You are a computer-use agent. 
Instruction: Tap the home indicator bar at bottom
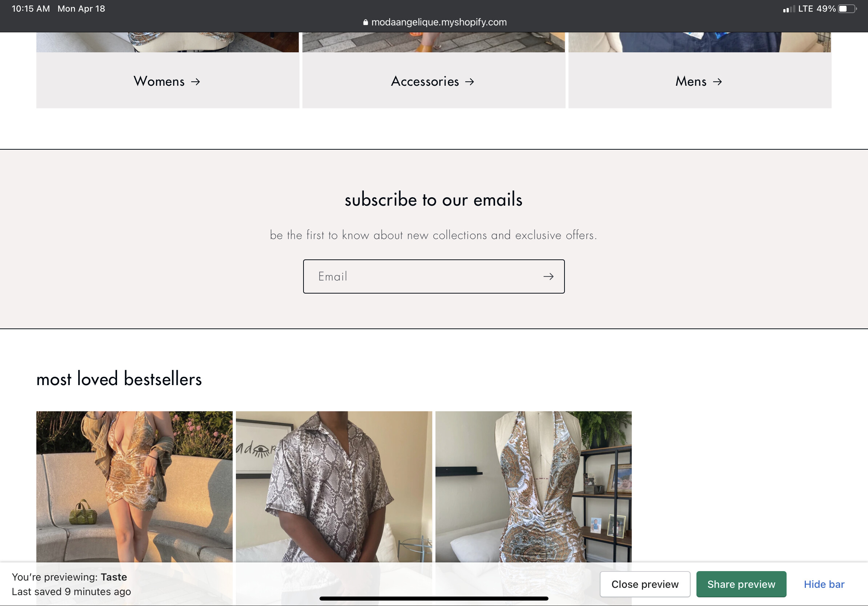tap(434, 598)
